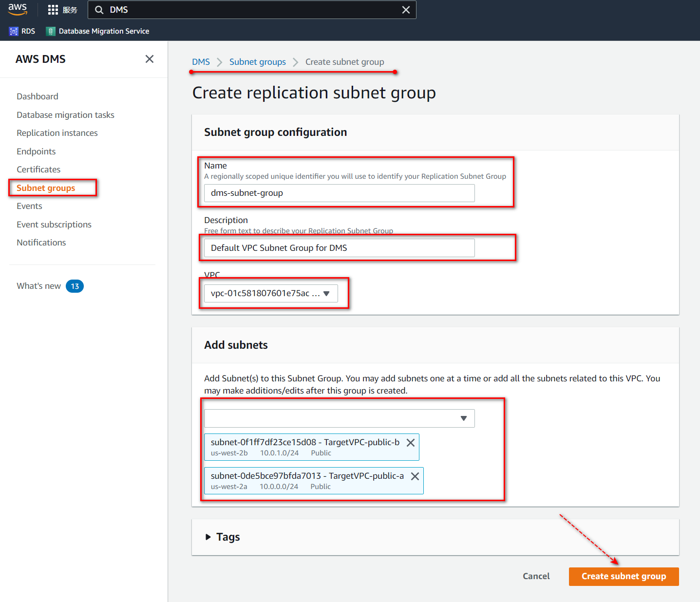Clear the DMS search text
The image size is (700, 602).
(x=406, y=10)
